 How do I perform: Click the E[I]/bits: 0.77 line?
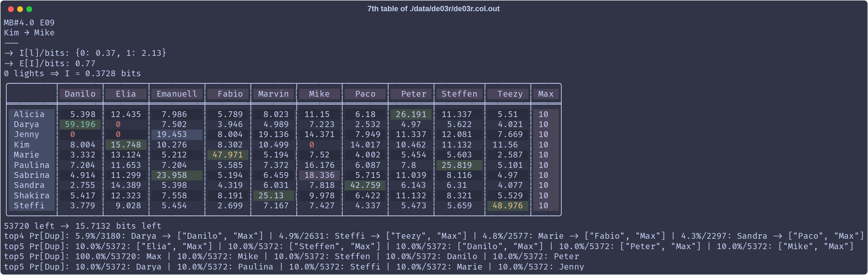[50, 63]
